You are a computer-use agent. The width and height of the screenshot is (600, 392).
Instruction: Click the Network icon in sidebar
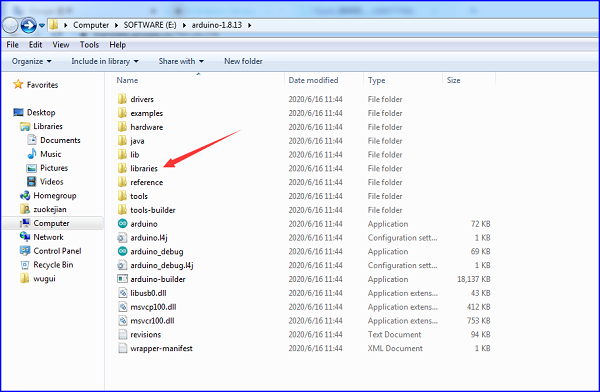(25, 237)
